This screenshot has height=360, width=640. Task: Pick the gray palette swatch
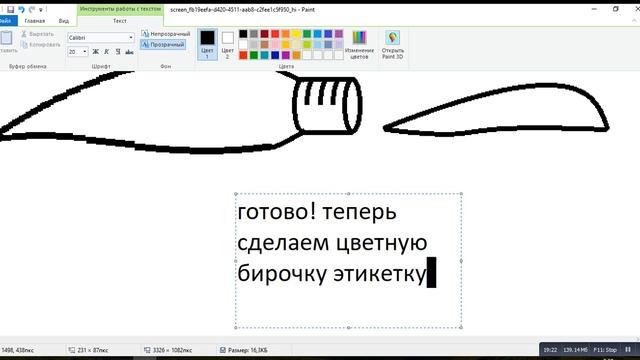click(x=254, y=34)
